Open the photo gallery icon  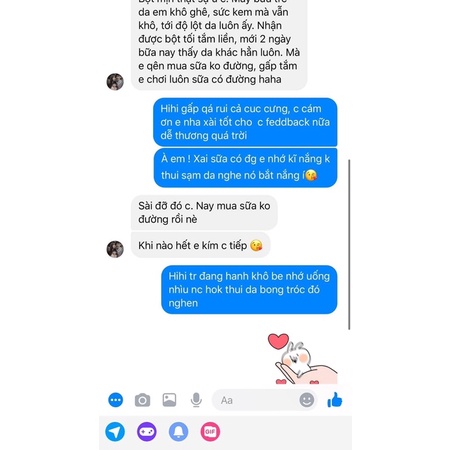[169, 400]
